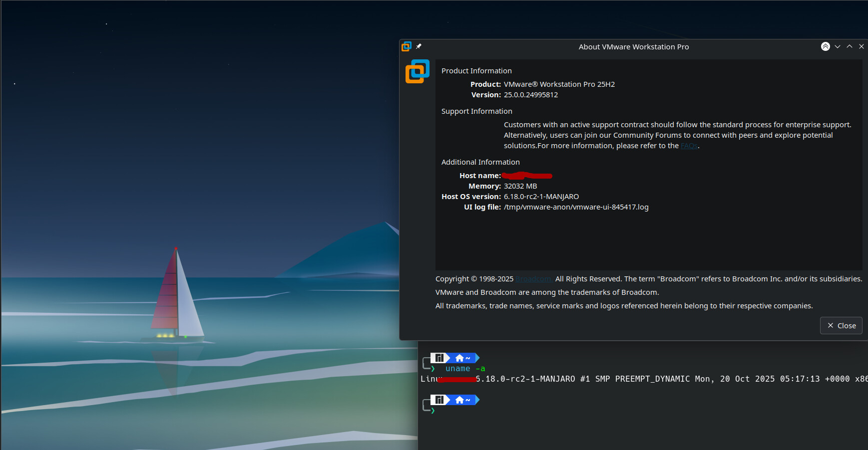Screen dimensions: 868x450
Task: Click the home icon in the first terminal prompt
Action: [x=459, y=358]
